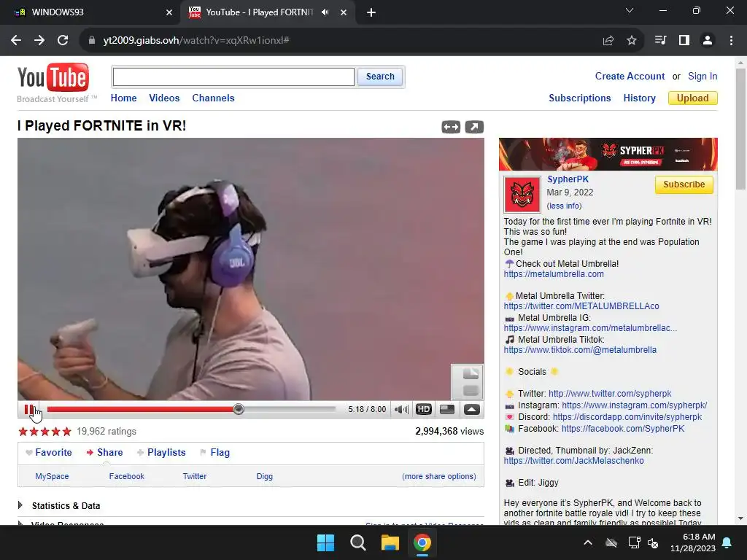The image size is (747, 560).
Task: Open SypherPK Discord invite link
Action: (627, 417)
